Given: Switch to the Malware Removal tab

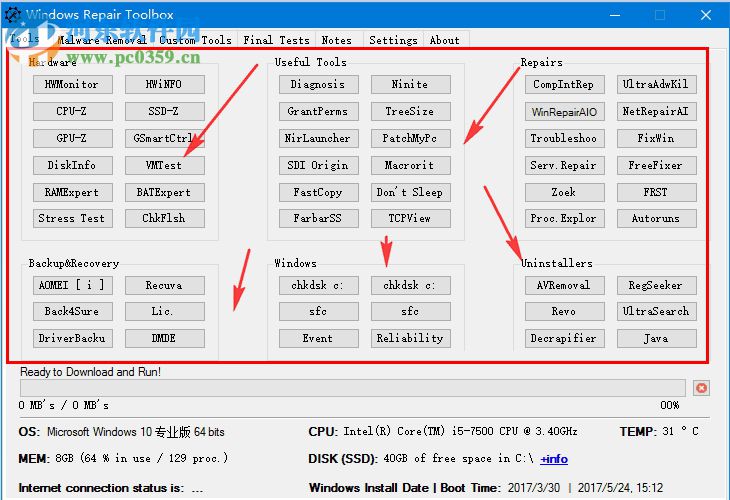Looking at the screenshot, I should pos(102,40).
